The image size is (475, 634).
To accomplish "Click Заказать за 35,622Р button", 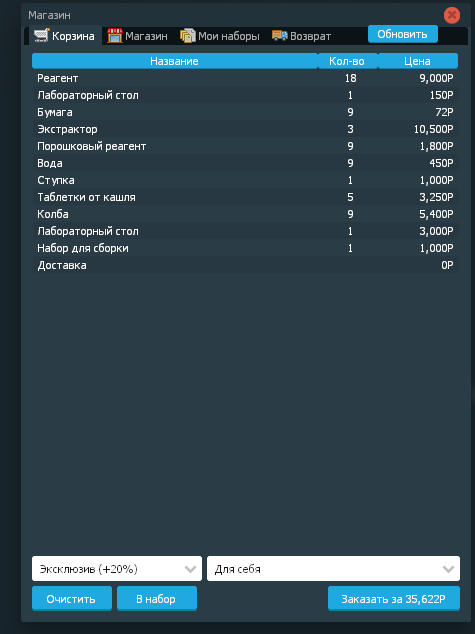I will coord(394,598).
